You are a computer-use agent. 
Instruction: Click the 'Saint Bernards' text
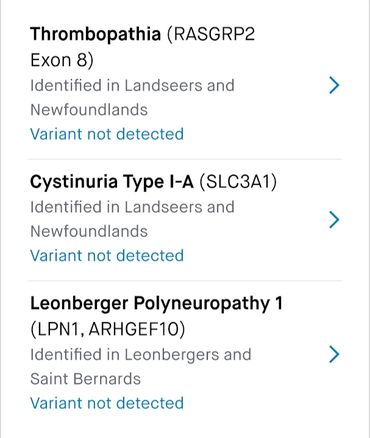[86, 379]
